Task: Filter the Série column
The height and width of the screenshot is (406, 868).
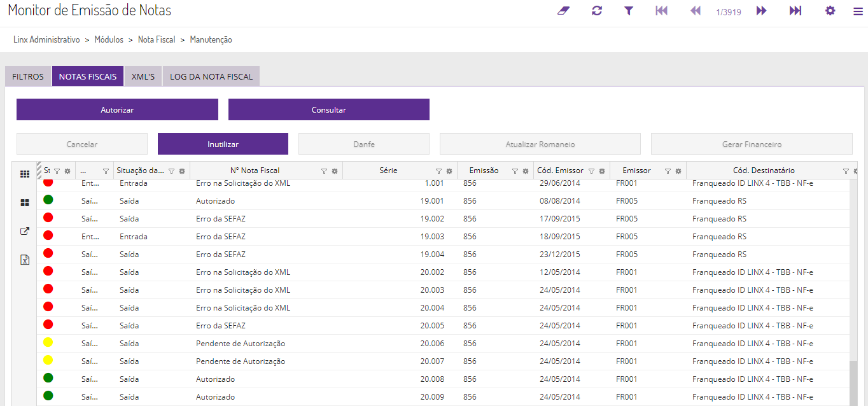Action: point(438,171)
